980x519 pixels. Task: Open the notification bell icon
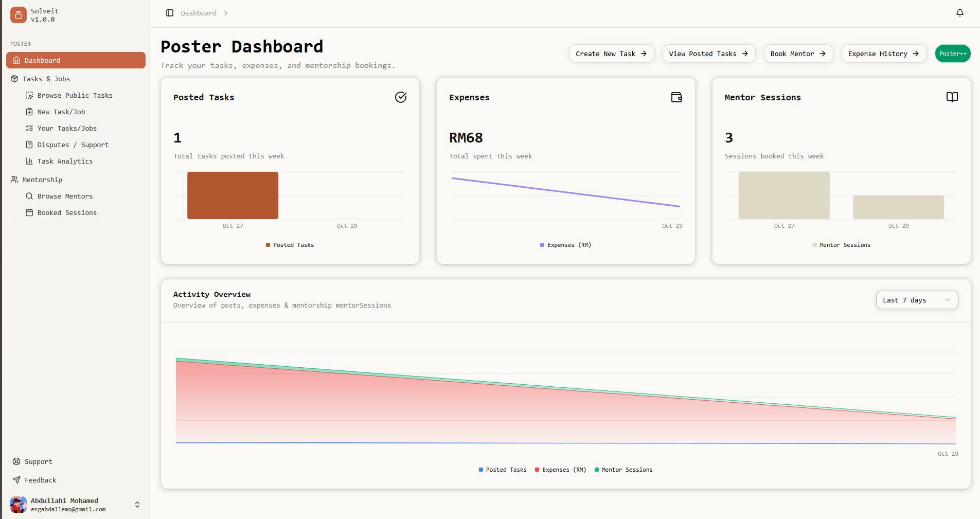959,13
